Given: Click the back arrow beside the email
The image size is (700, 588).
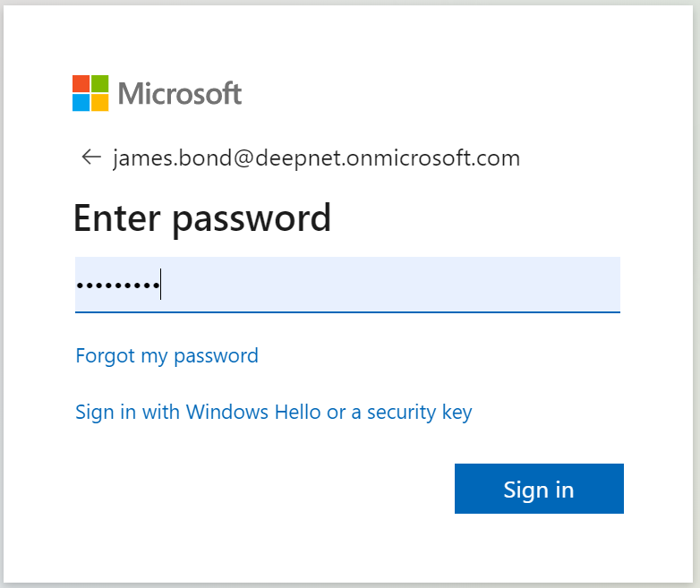Looking at the screenshot, I should click(90, 158).
